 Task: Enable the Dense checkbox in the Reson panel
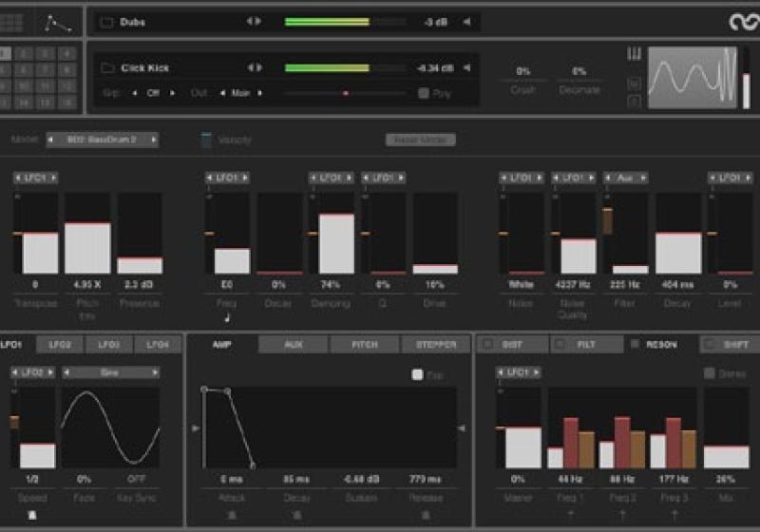709,373
